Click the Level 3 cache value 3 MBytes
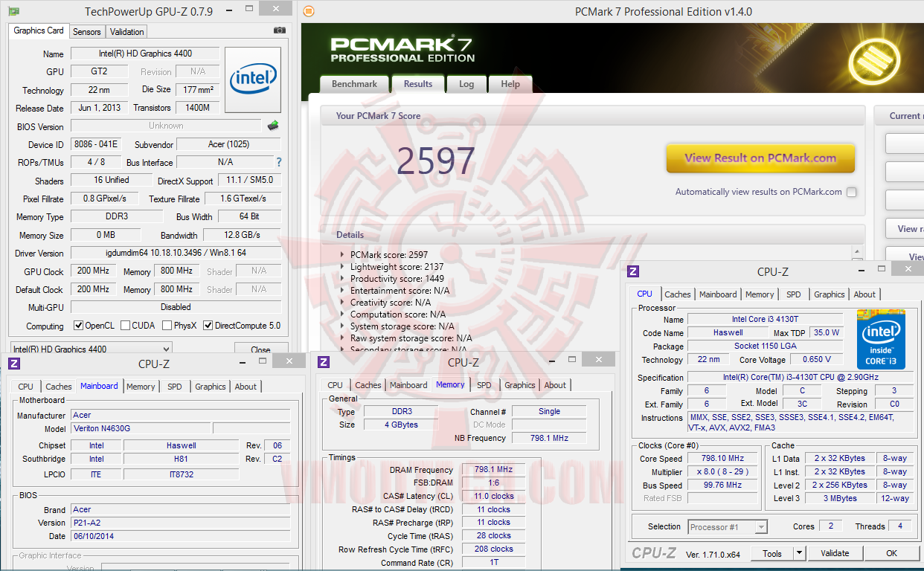This screenshot has width=924, height=571. 840,499
